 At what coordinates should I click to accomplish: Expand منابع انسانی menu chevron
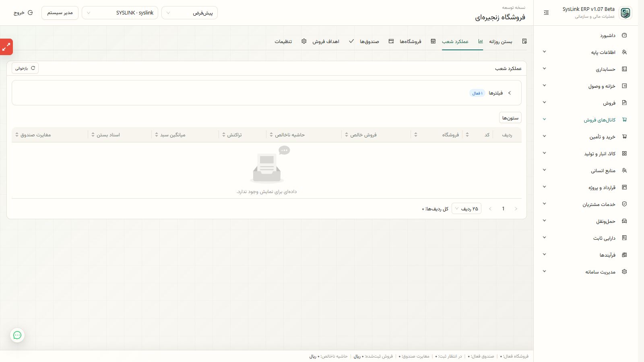point(544,170)
